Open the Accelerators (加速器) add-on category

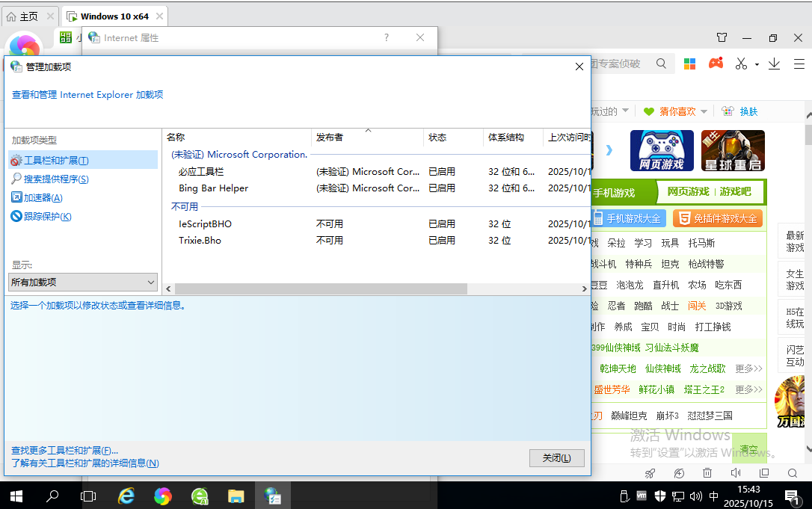(43, 198)
